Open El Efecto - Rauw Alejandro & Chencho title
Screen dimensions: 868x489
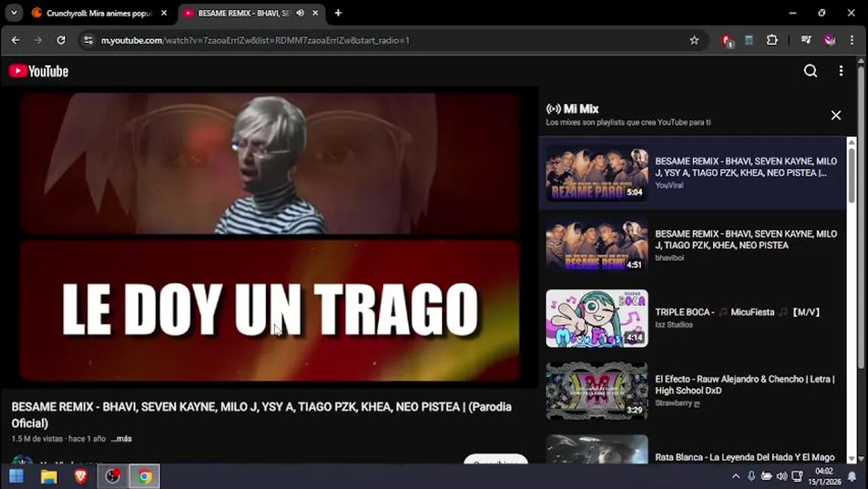coord(745,385)
